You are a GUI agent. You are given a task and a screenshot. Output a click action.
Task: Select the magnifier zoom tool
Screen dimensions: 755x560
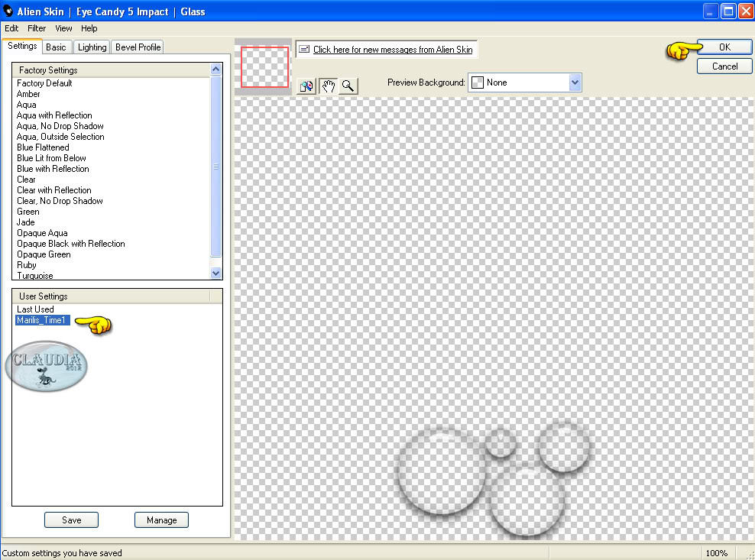[348, 86]
